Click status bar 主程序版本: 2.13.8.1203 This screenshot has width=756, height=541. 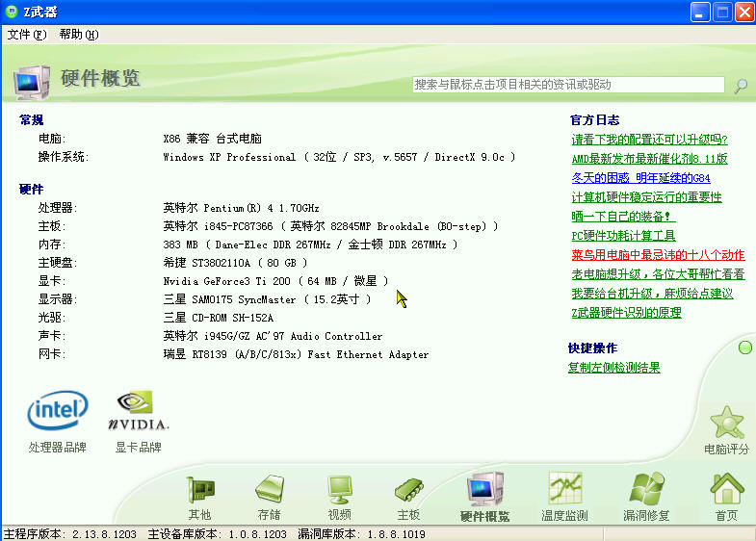point(70,534)
